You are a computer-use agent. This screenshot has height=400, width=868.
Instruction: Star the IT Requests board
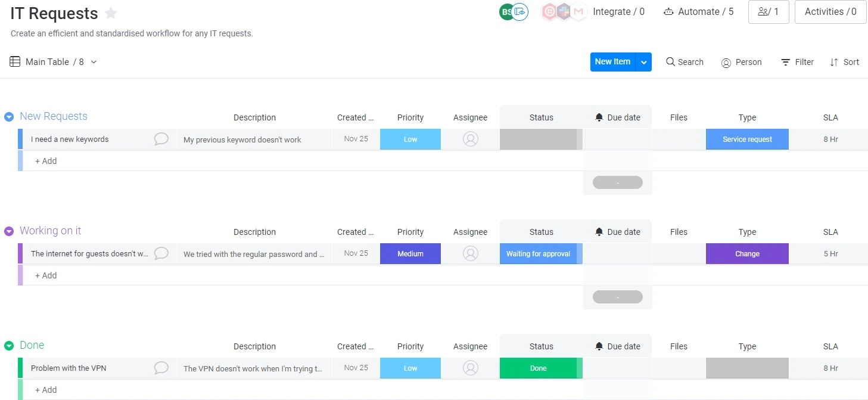[110, 13]
